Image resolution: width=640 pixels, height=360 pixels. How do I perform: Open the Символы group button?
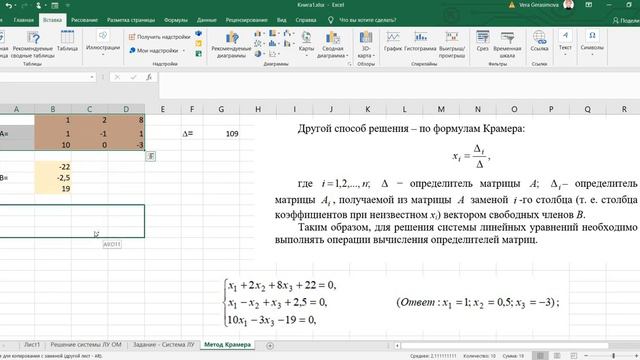592,43
